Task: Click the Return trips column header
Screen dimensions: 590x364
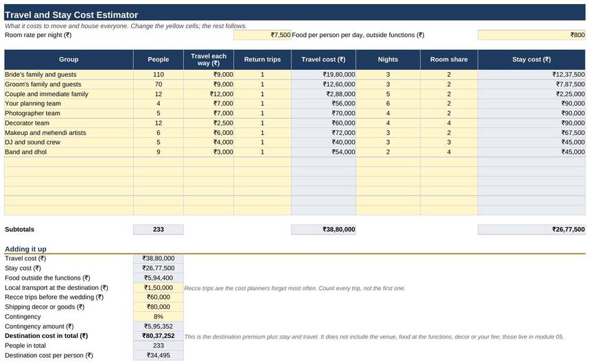Action: point(262,60)
